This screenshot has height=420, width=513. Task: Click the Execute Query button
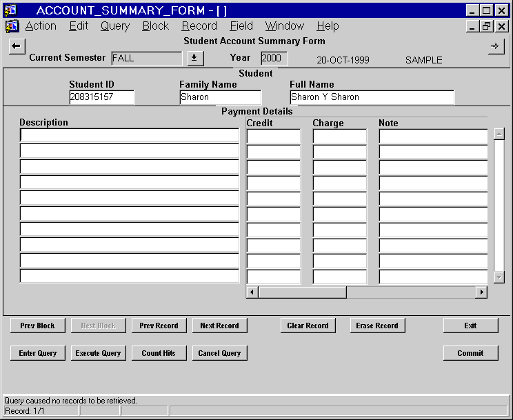98,353
